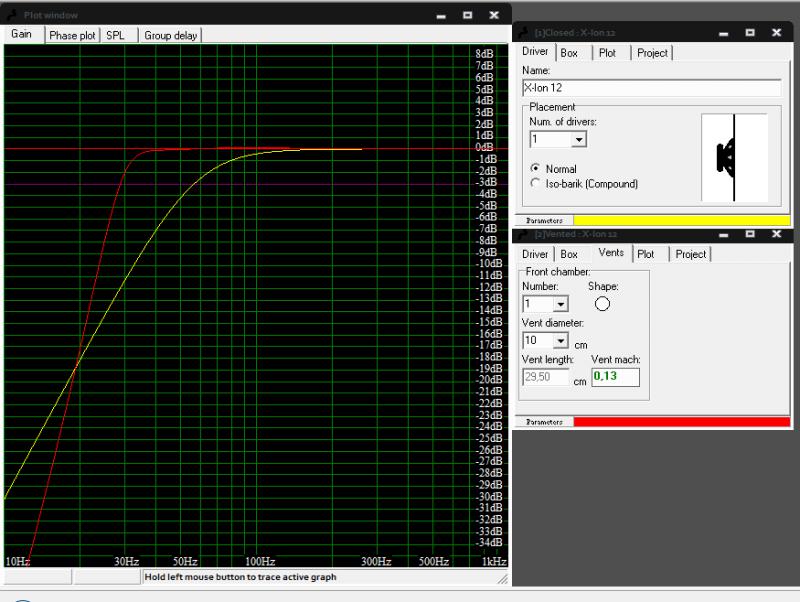Open the Phase plot tab

point(72,35)
